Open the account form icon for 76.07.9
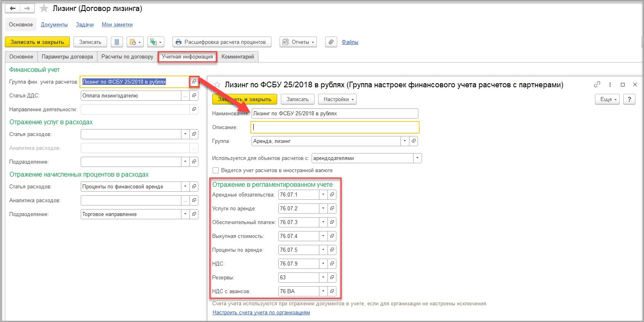The image size is (644, 322). pos(332,264)
